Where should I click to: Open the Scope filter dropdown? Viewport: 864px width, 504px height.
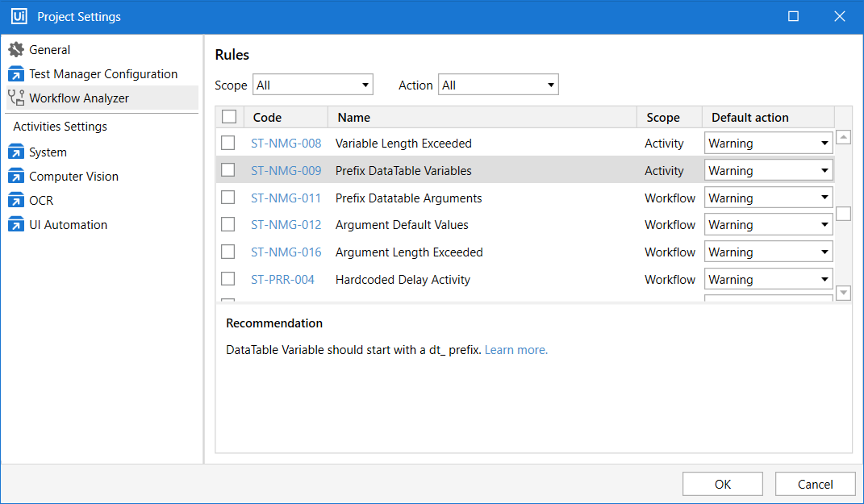(x=312, y=85)
